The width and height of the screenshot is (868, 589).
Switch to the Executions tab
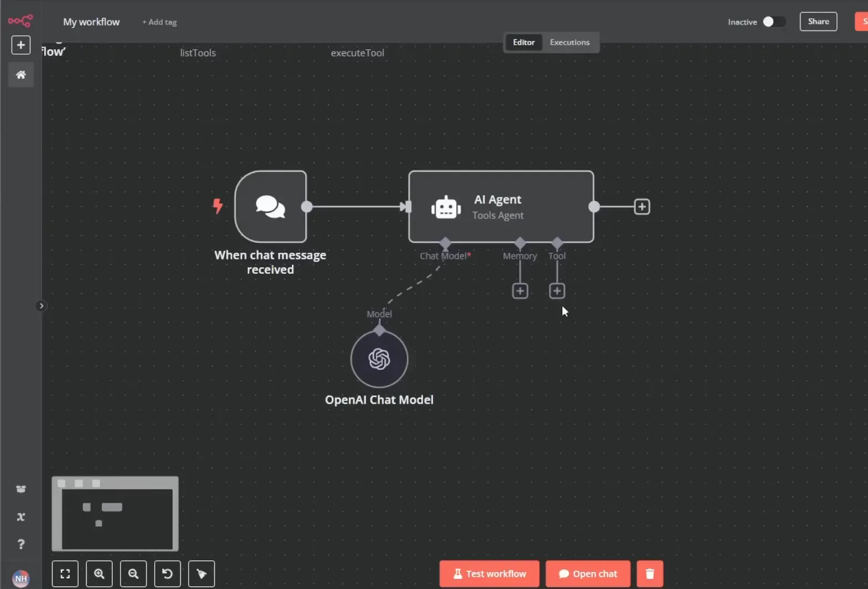(569, 42)
